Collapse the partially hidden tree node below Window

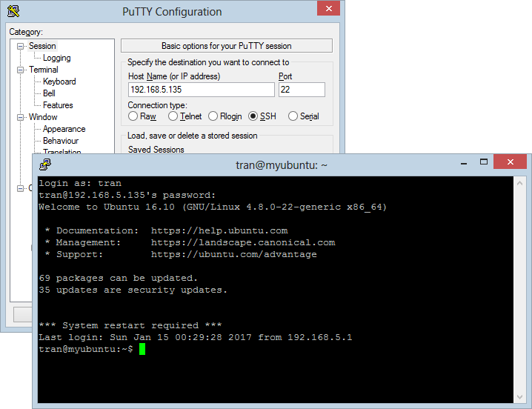point(20,188)
